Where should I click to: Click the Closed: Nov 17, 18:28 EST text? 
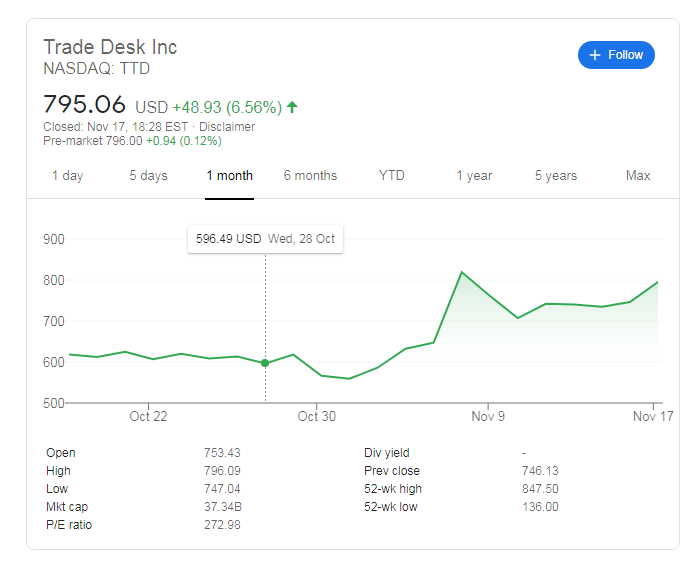[x=116, y=127]
